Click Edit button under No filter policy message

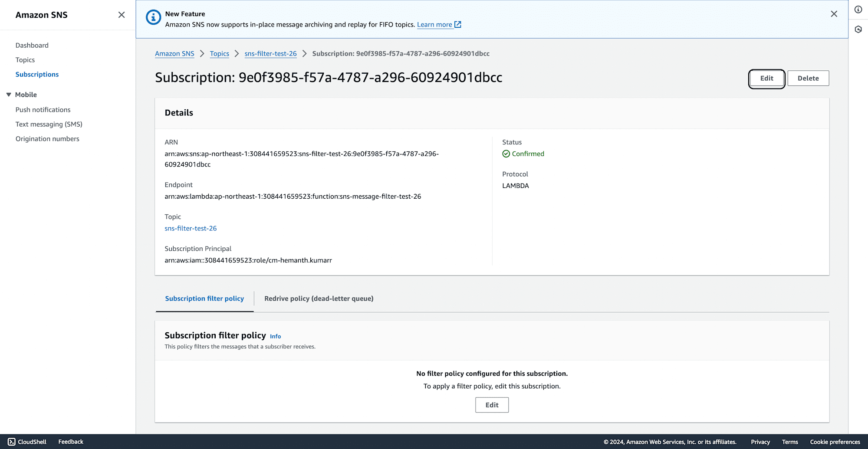[492, 405]
